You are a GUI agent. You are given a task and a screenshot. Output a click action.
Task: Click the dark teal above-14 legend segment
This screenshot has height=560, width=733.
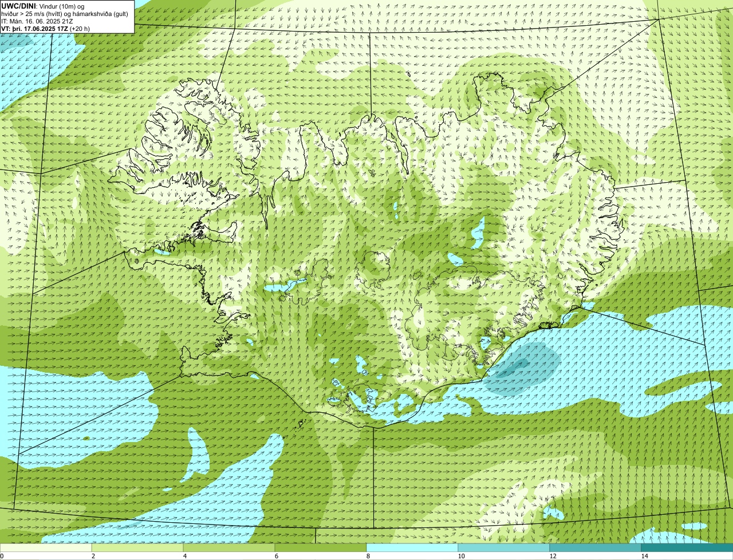click(x=687, y=547)
